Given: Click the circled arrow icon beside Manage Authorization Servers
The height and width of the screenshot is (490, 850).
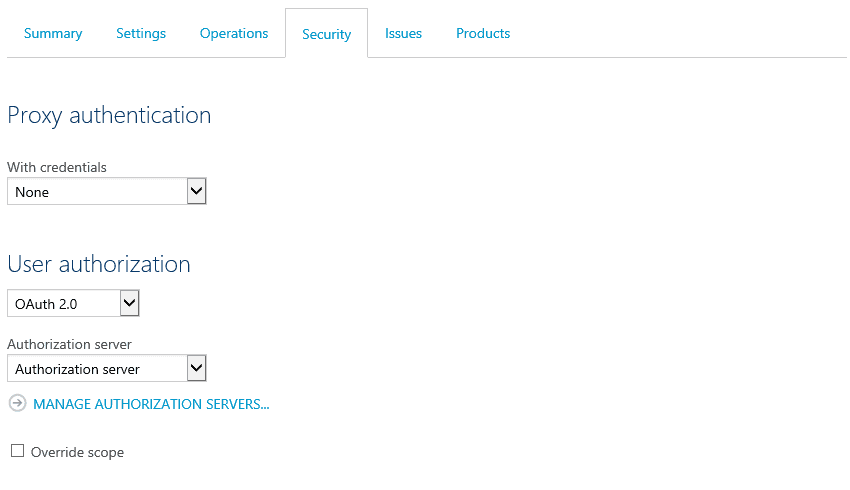Looking at the screenshot, I should pos(17,403).
